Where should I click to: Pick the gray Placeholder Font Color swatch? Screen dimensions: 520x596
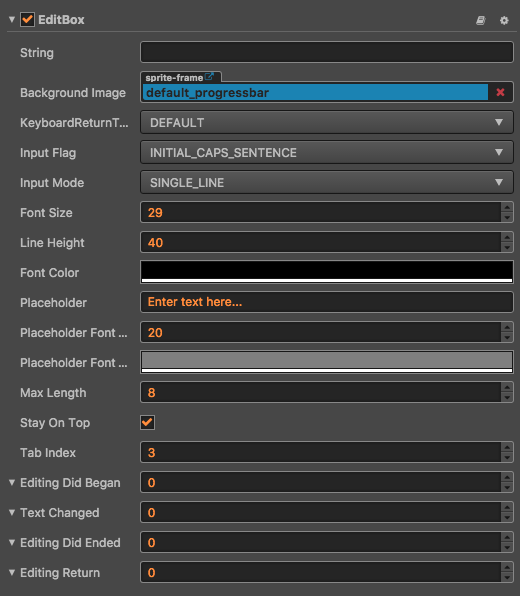(327, 362)
